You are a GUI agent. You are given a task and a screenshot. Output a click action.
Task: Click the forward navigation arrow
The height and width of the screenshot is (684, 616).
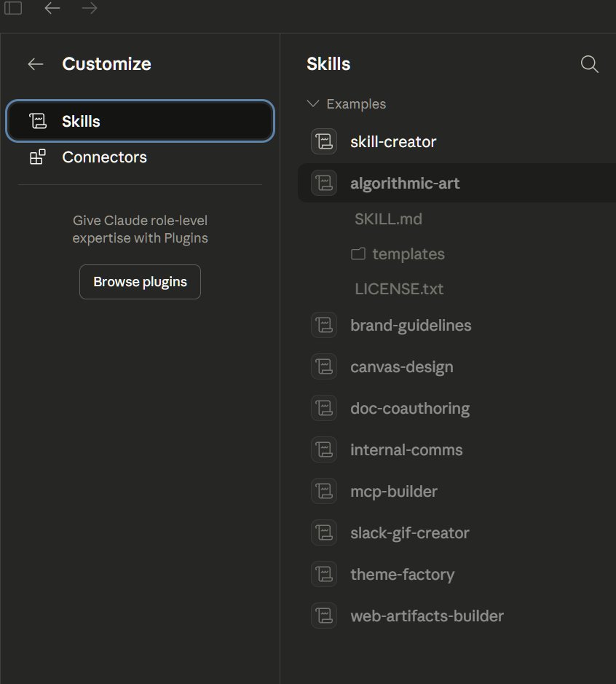point(90,9)
